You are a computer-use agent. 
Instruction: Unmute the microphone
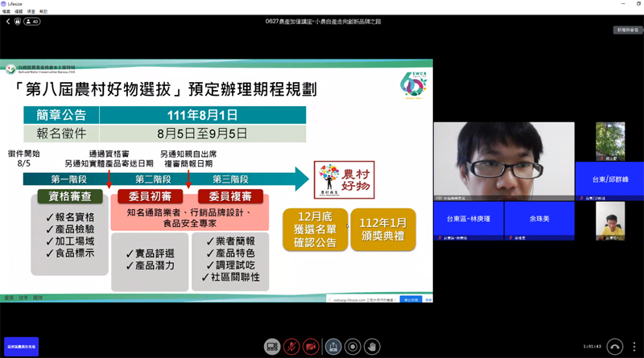pyautogui.click(x=291, y=347)
